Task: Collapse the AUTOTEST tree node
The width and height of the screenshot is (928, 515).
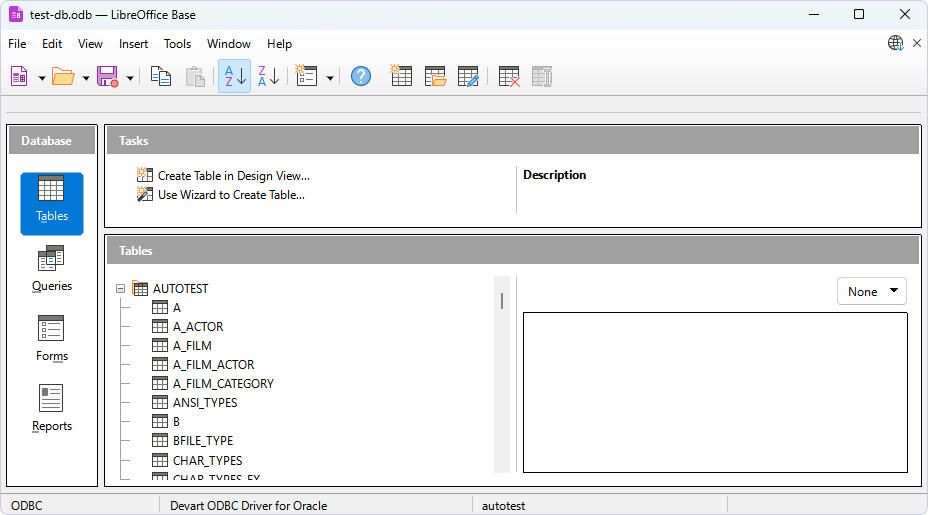Action: pyautogui.click(x=121, y=289)
